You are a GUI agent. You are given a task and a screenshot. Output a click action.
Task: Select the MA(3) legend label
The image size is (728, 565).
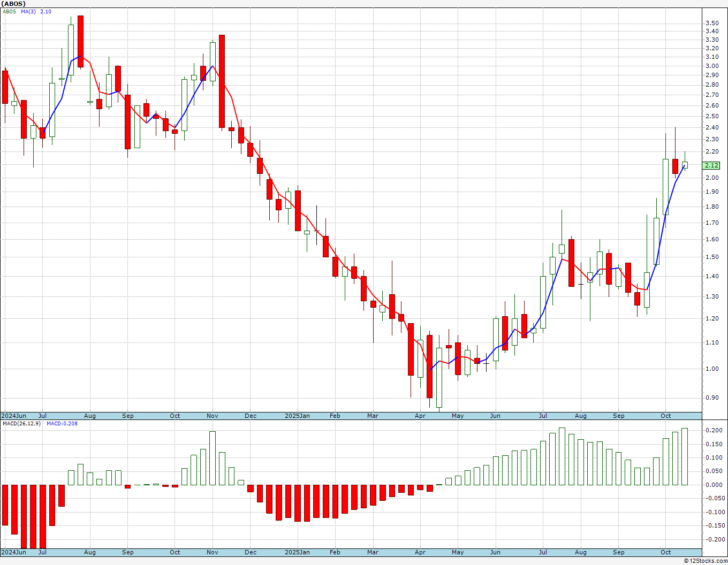tap(28, 12)
